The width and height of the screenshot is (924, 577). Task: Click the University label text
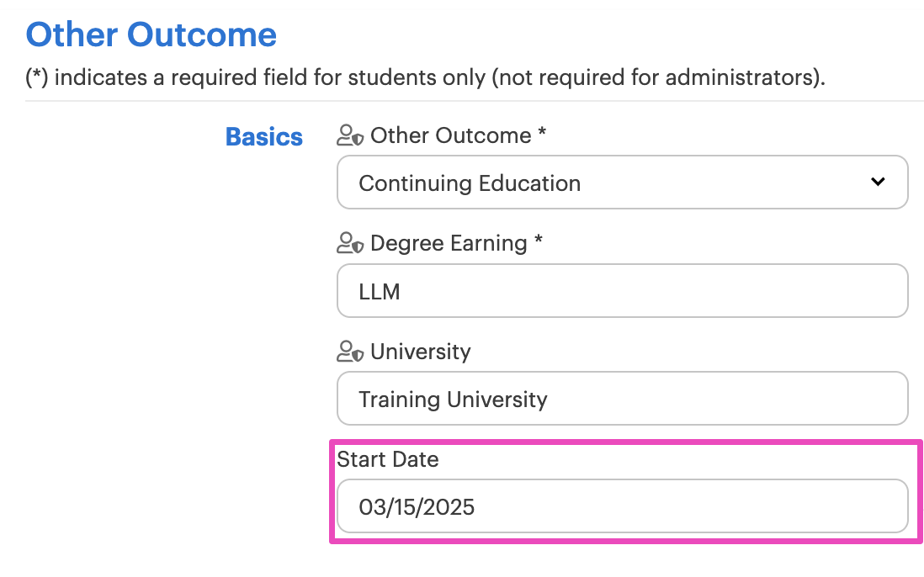click(x=421, y=352)
